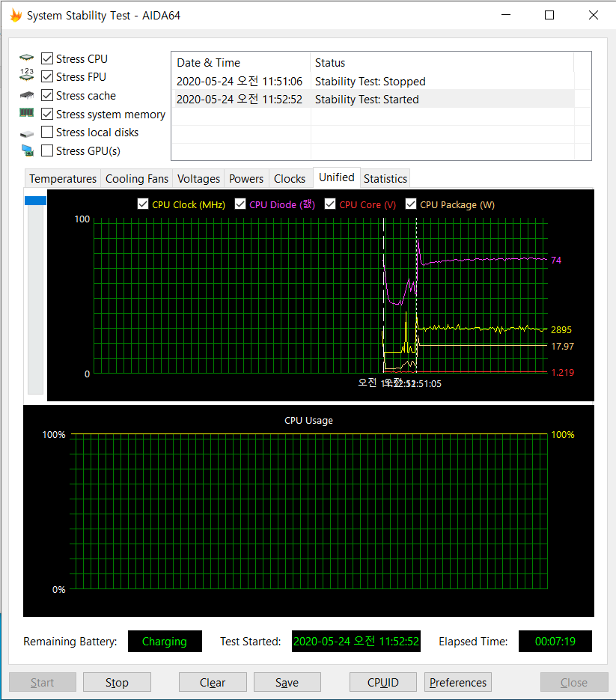Click the vertical slider track beside the graph
Image resolution: width=616 pixels, height=700 pixels.
click(x=35, y=299)
